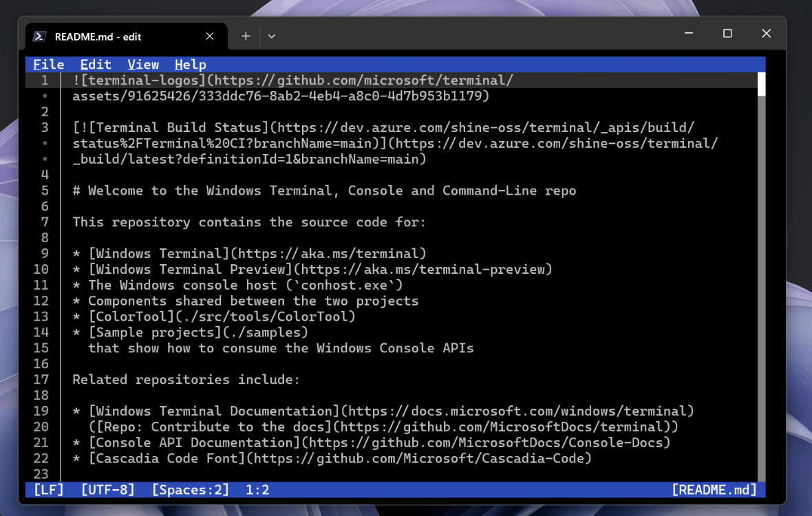The image size is (812, 516).
Task: Close the README.md - edit tab
Action: tap(210, 36)
